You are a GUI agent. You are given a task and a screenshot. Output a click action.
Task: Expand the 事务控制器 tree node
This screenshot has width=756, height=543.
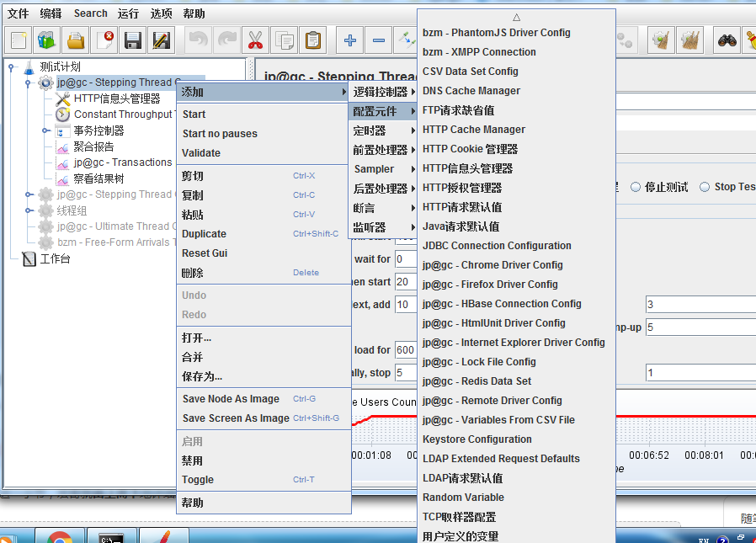click(45, 130)
